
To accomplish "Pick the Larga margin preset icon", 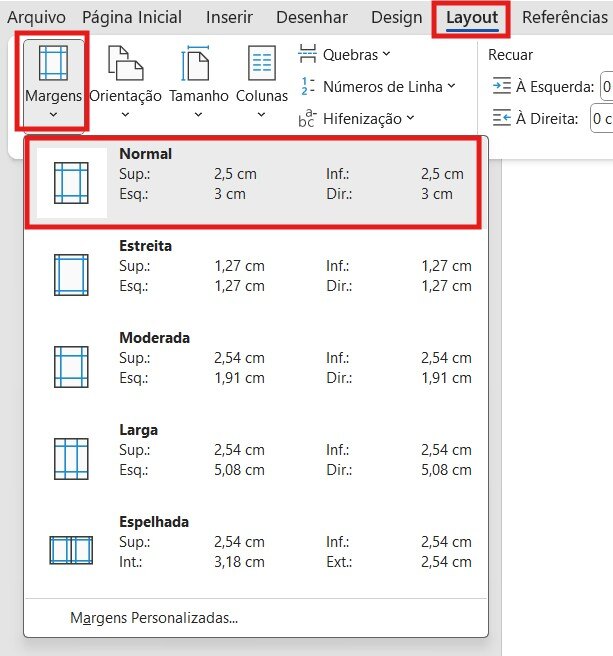I will (71, 458).
